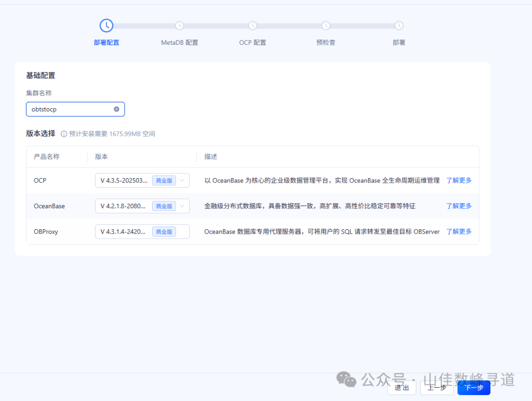Click the 商业版 tag in OBProxy row
Viewport: 532px width, 401px height.
[164, 232]
